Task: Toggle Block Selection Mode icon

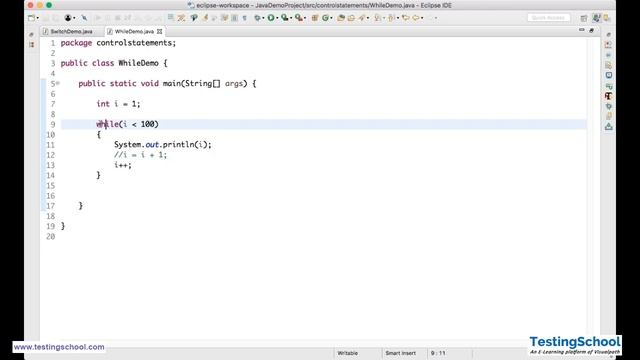Action: 234,18
